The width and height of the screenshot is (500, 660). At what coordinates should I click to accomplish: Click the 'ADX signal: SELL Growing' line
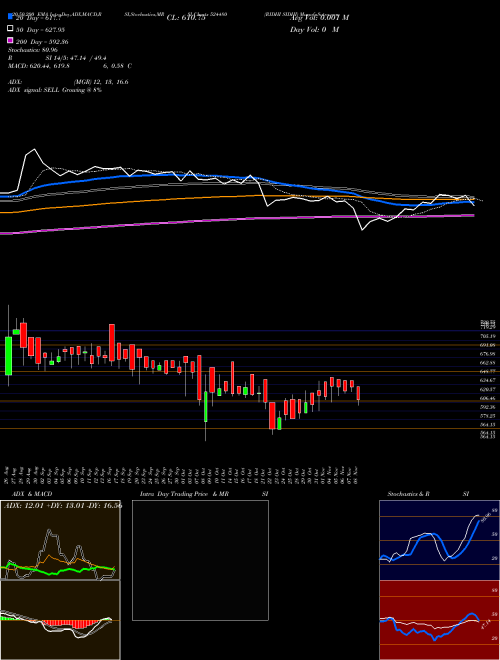(x=55, y=90)
